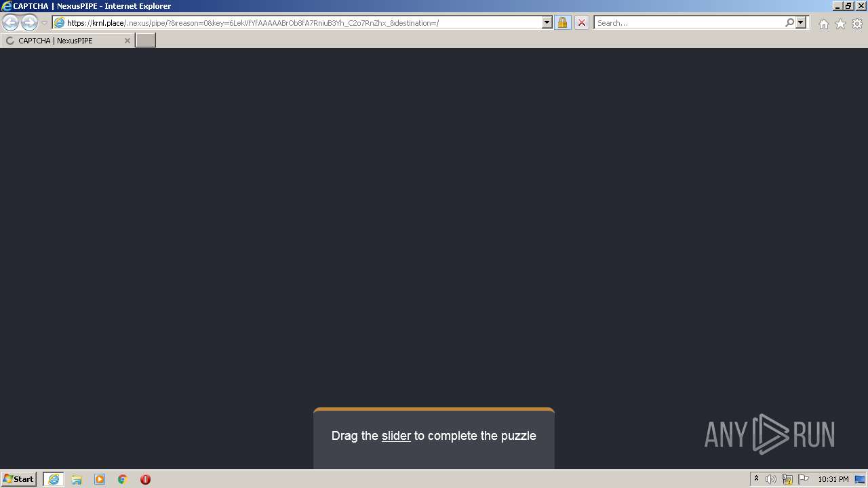Viewport: 868px width, 488px height.
Task: Launch the media player taskbar icon
Action: pyautogui.click(x=100, y=479)
